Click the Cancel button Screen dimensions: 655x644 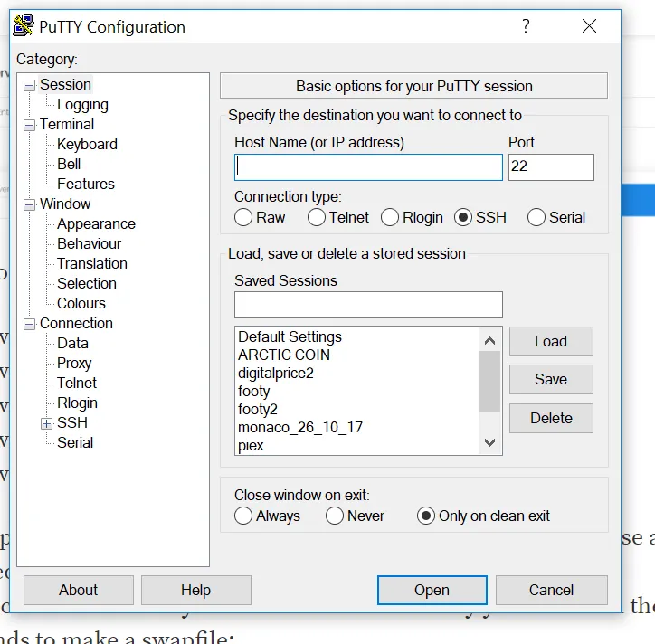pyautogui.click(x=551, y=590)
